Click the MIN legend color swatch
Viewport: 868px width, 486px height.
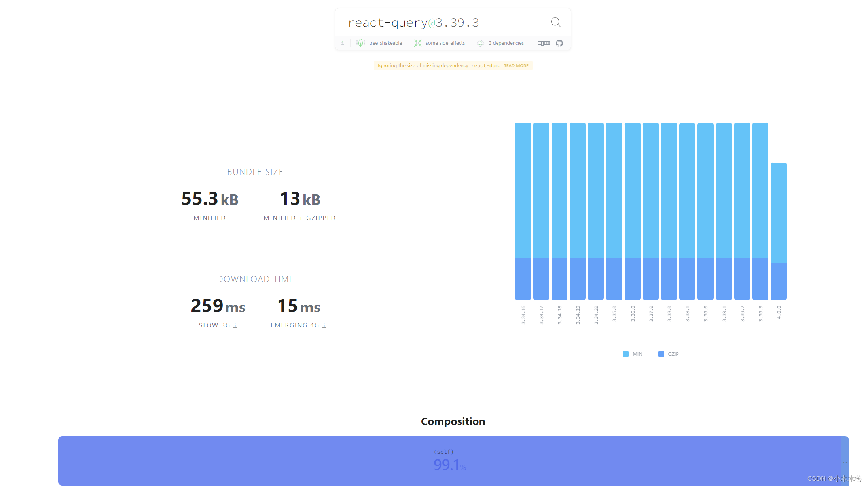(625, 354)
